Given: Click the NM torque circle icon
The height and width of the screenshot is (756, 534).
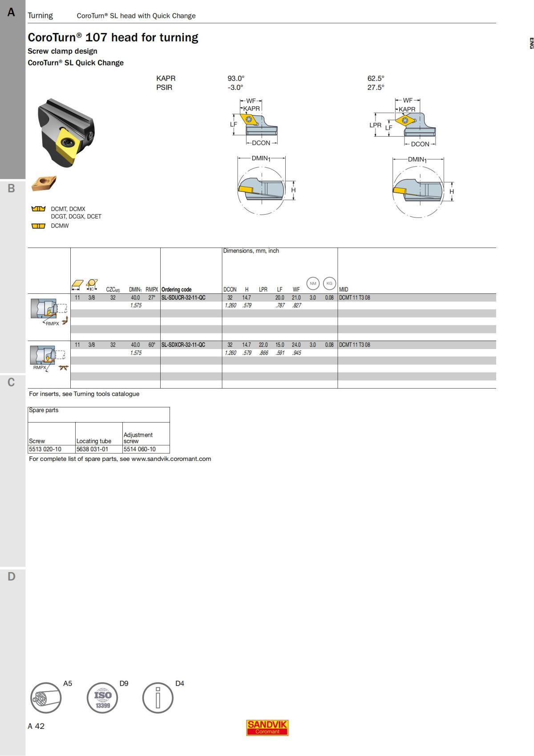Looking at the screenshot, I should tap(313, 283).
